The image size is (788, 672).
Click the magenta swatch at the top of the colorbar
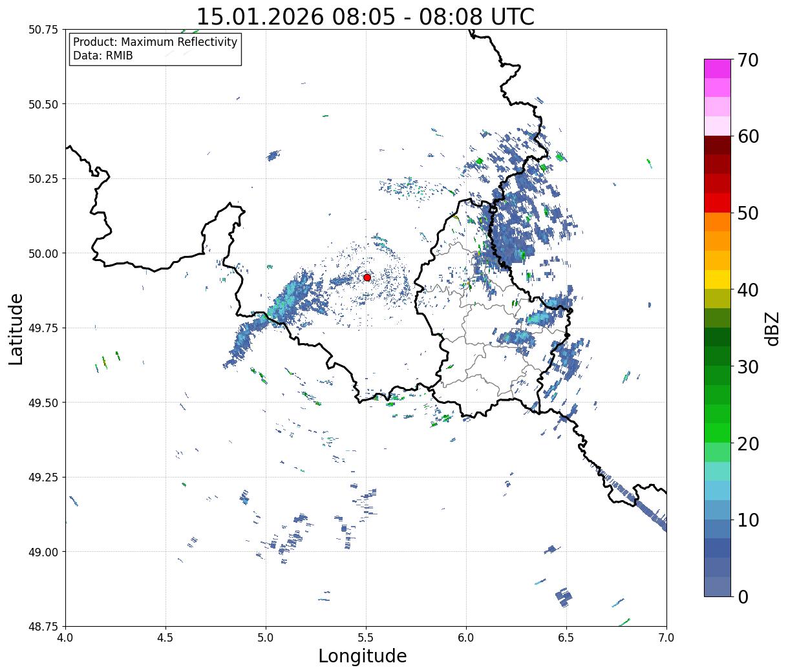pyautogui.click(x=717, y=68)
